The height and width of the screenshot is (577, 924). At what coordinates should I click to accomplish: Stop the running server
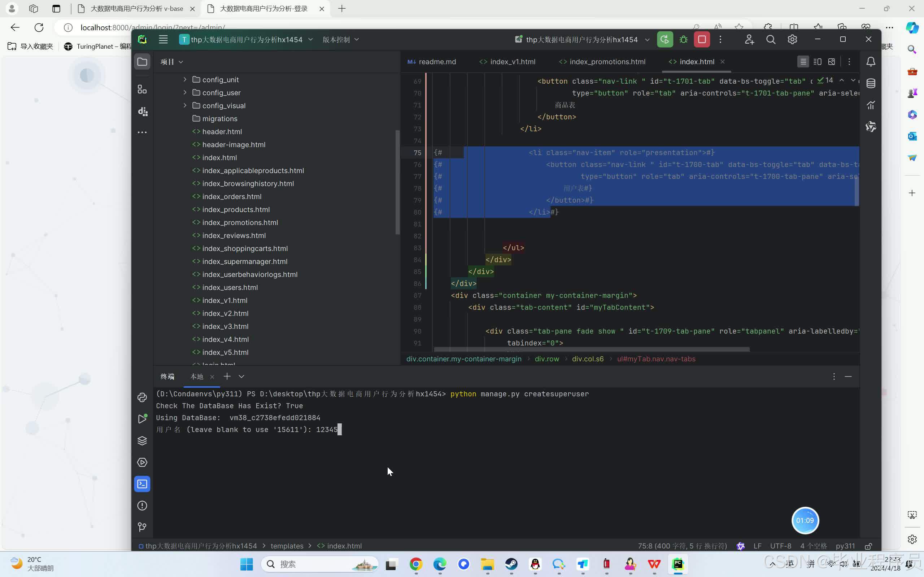[702, 40]
